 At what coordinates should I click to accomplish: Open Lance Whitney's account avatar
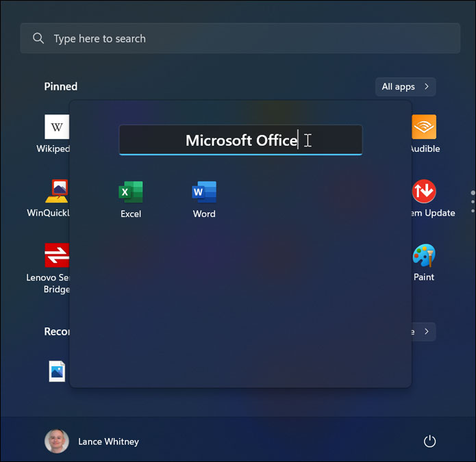point(57,441)
